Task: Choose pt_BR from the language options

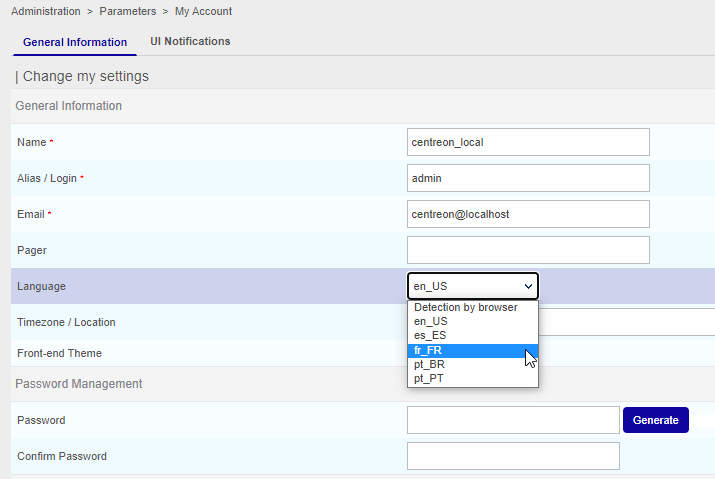Action: pos(430,365)
